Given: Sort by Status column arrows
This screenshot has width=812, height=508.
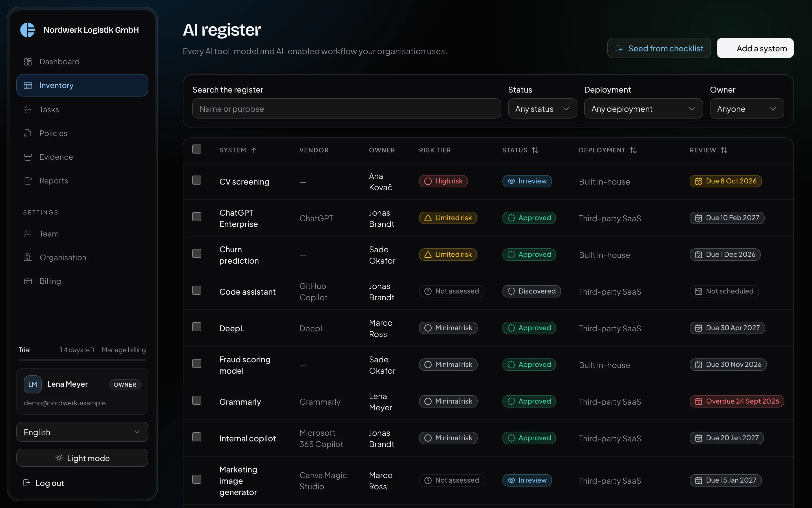Looking at the screenshot, I should point(535,150).
